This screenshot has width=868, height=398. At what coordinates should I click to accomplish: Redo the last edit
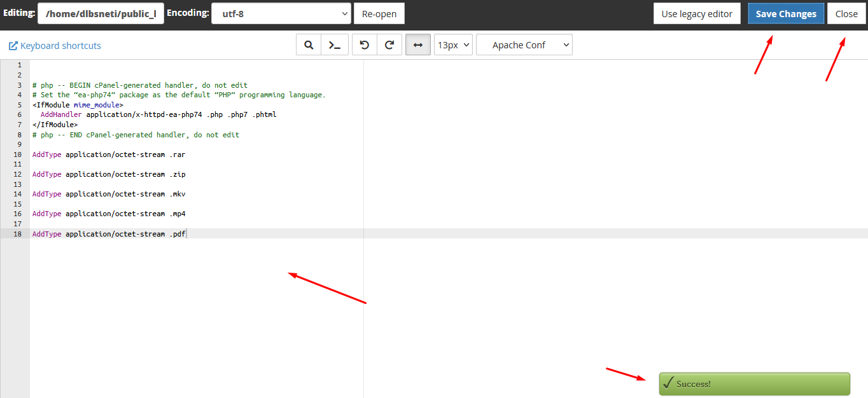click(389, 45)
